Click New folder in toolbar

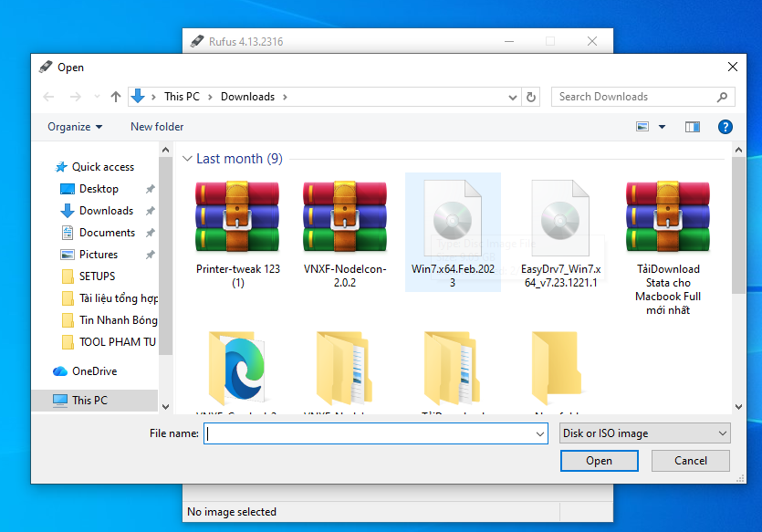pos(157,127)
